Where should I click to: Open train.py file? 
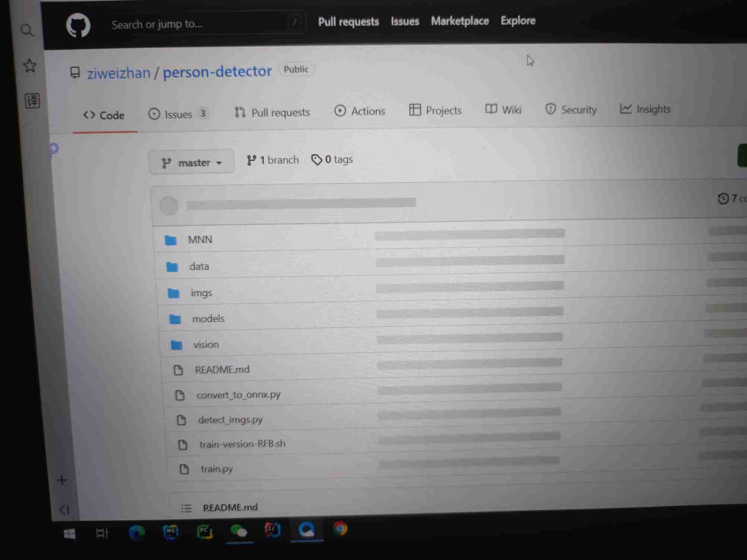pyautogui.click(x=217, y=469)
